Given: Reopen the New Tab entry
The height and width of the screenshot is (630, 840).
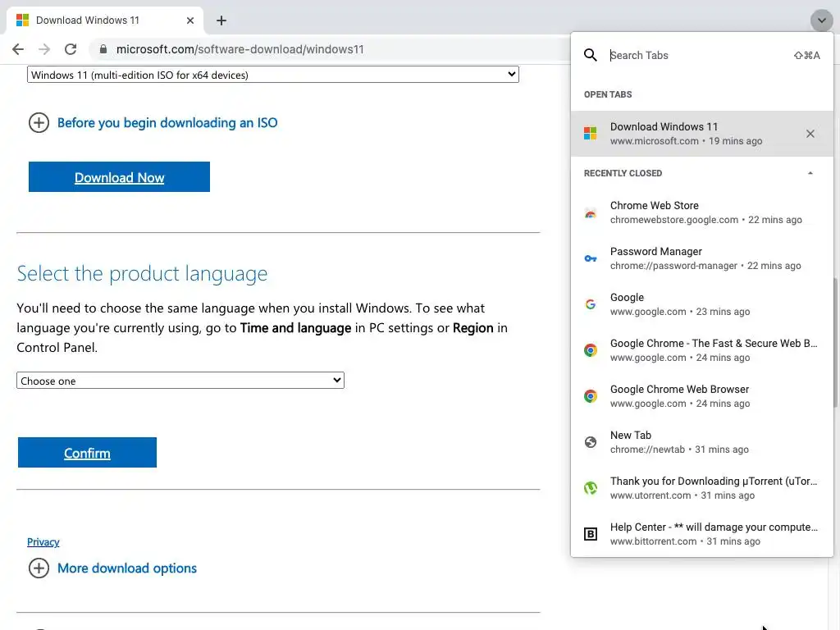Looking at the screenshot, I should point(702,442).
